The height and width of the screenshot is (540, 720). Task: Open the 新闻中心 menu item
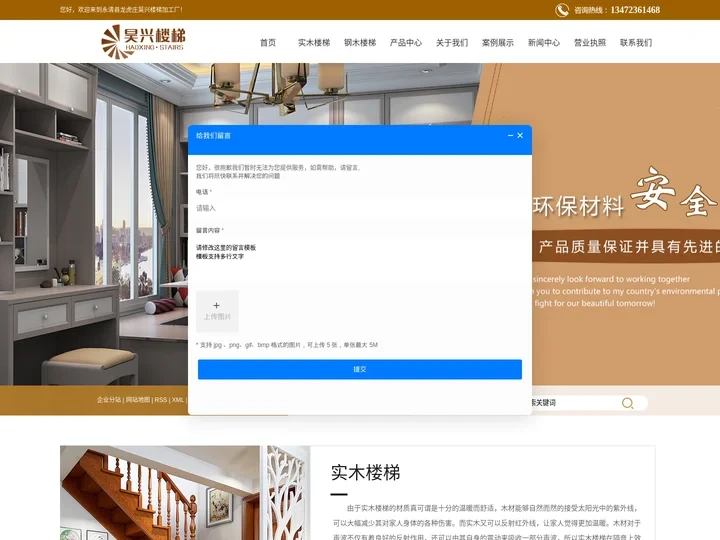(544, 43)
